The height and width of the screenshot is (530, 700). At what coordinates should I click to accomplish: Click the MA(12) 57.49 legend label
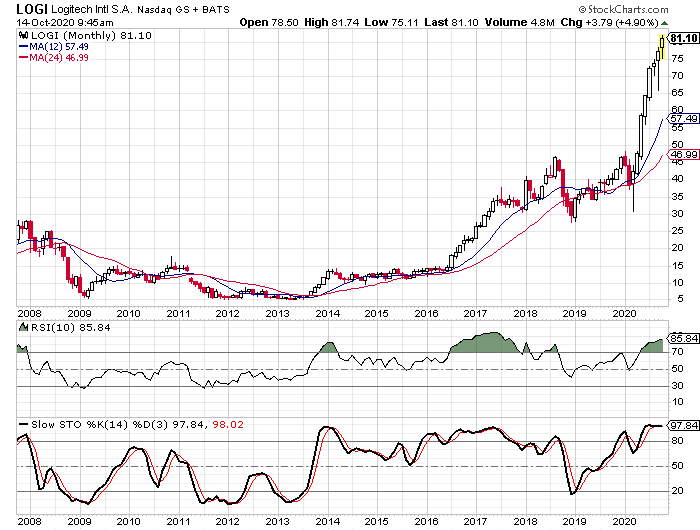tap(59, 46)
